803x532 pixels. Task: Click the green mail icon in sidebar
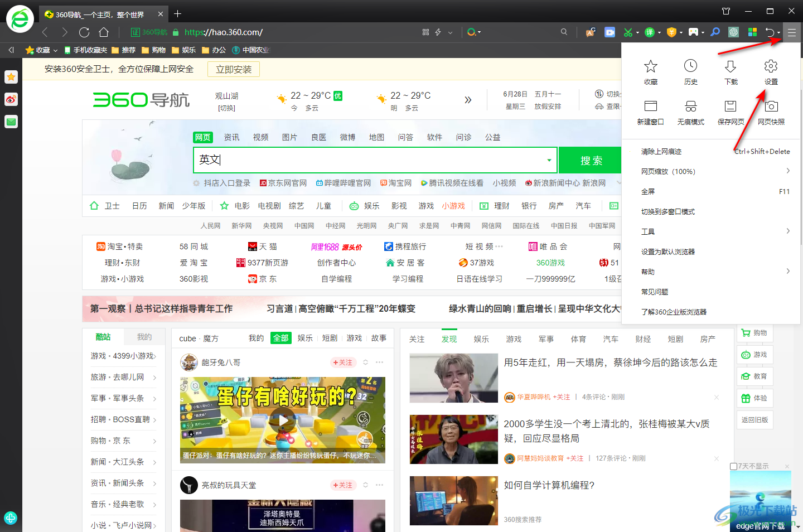[x=11, y=122]
